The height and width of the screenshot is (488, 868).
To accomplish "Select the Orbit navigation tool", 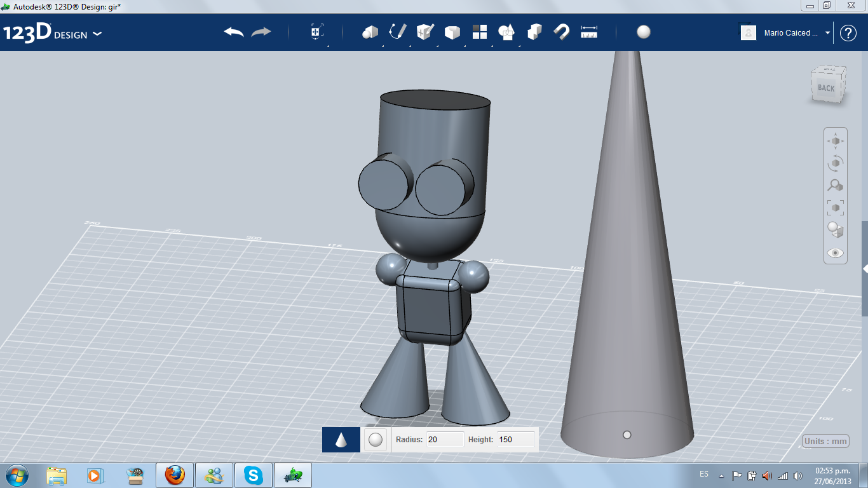I will [x=836, y=163].
